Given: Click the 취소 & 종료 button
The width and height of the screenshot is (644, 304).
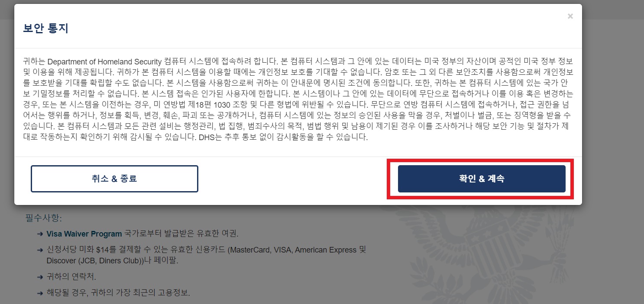Looking at the screenshot, I should coord(114,179).
